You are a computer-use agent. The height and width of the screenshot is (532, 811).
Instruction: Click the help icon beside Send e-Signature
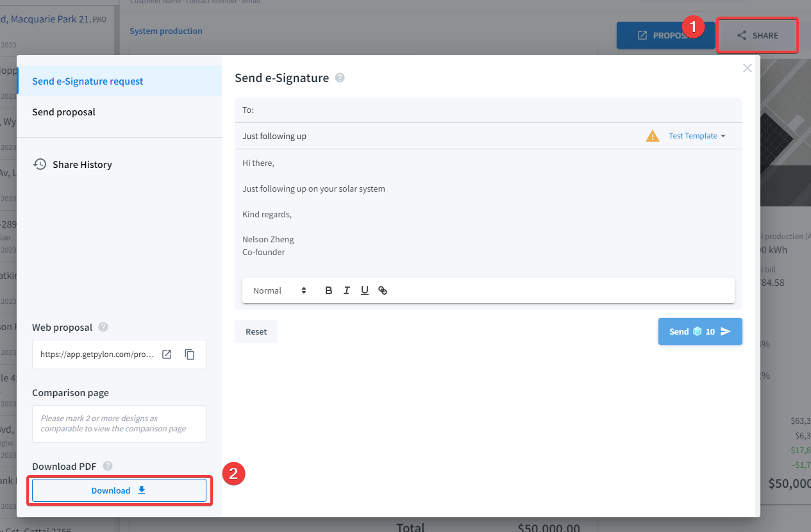340,78
